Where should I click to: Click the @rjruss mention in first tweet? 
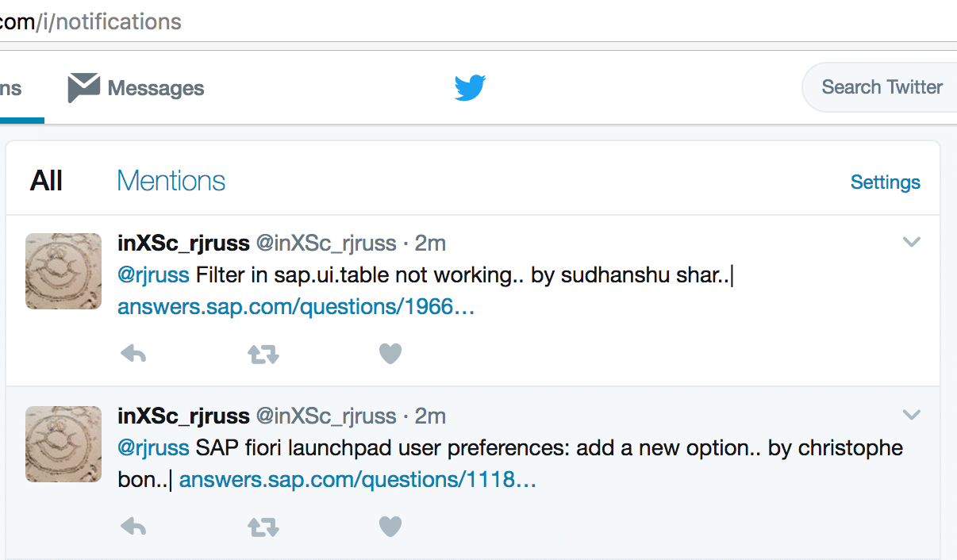tap(153, 275)
